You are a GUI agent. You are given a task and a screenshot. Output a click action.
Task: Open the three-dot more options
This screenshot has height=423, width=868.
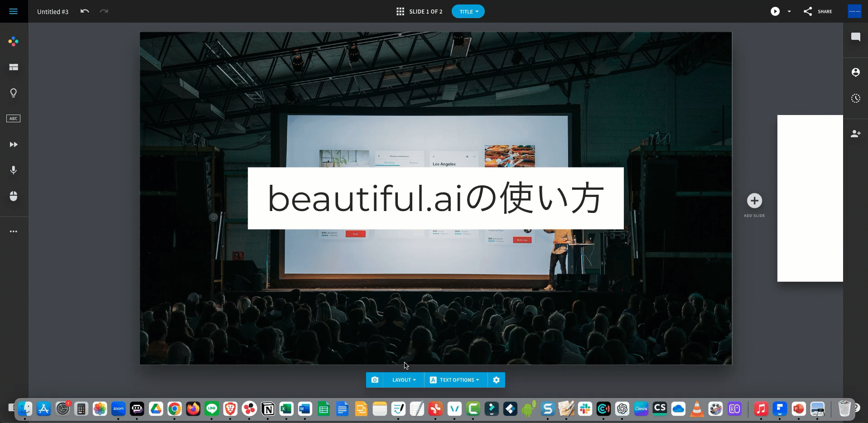click(x=14, y=231)
